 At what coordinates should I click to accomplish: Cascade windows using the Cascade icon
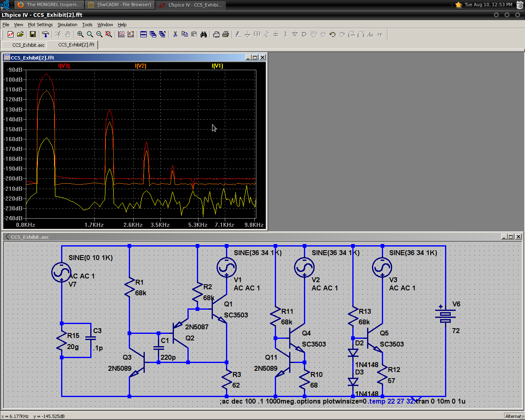[x=153, y=34]
